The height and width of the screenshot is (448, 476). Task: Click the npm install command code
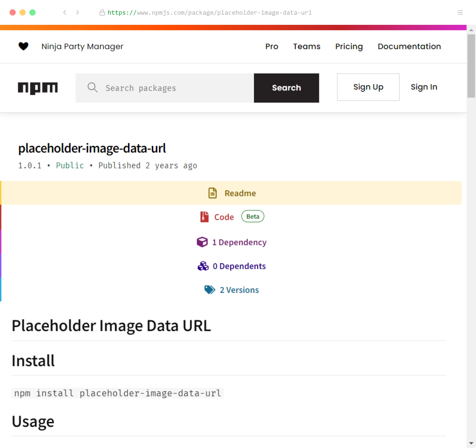click(x=118, y=393)
